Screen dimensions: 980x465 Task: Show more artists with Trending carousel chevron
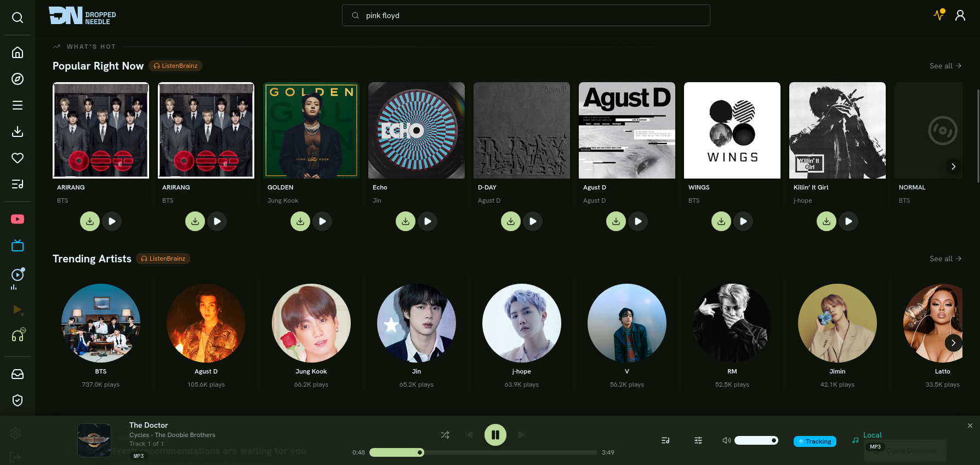click(x=954, y=343)
